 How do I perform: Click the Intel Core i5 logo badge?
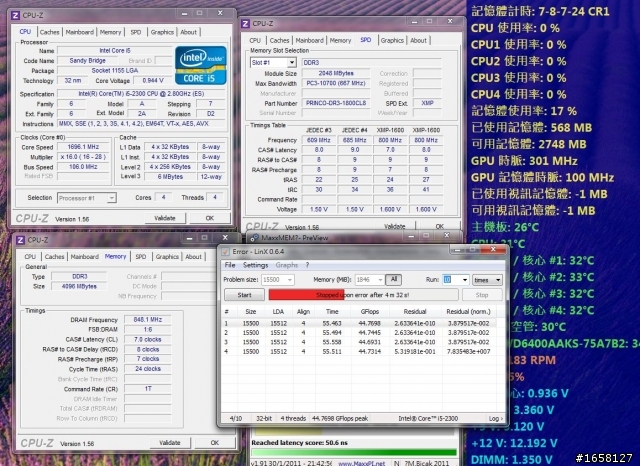(200, 65)
